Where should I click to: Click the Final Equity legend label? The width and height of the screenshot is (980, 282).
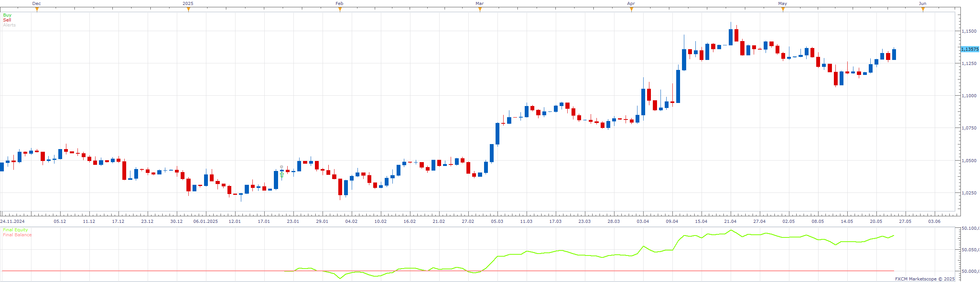tap(15, 230)
